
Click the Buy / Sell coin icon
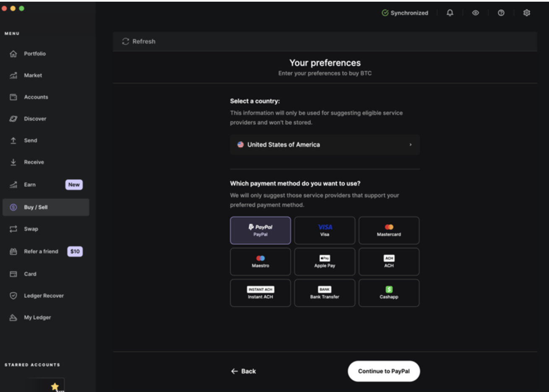point(13,207)
